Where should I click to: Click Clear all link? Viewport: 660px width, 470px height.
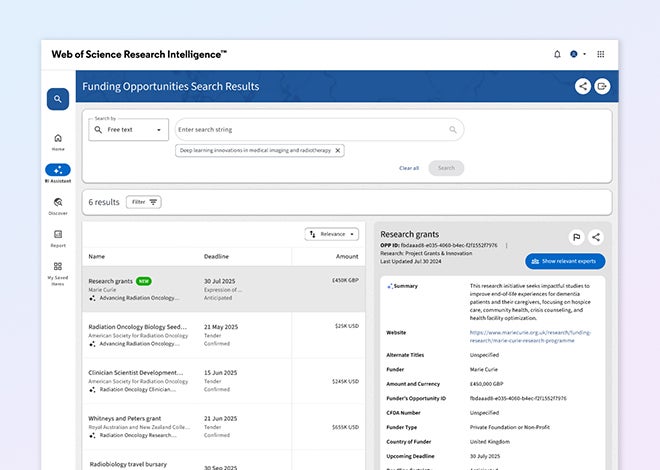coord(409,168)
